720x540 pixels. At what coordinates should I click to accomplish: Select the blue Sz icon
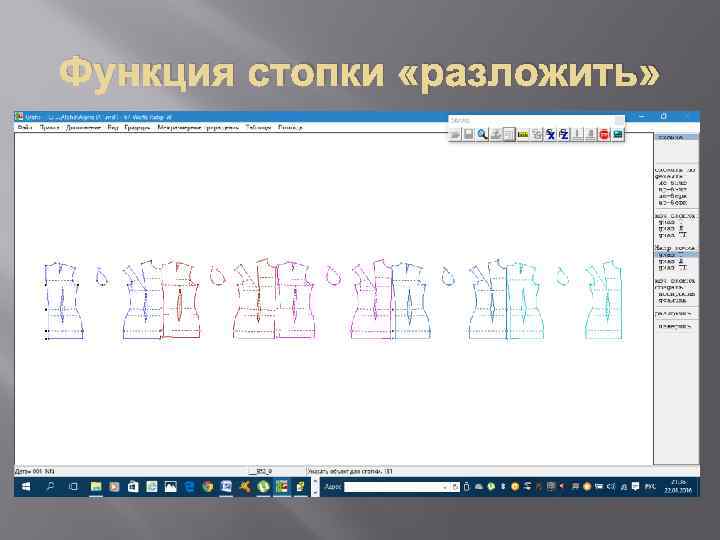click(563, 134)
